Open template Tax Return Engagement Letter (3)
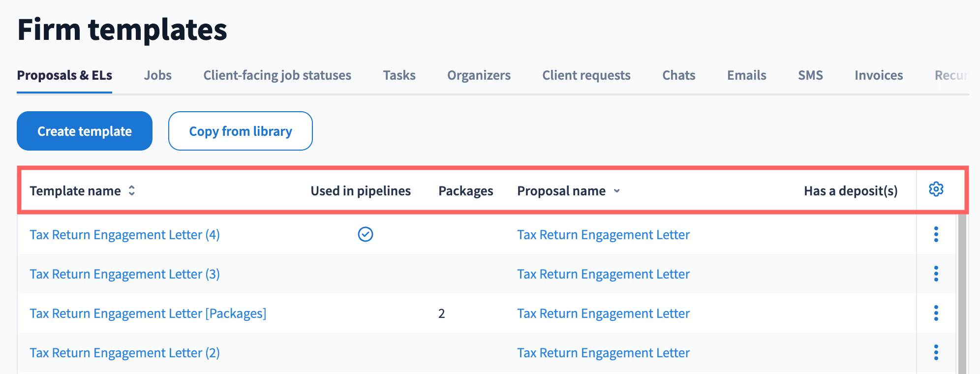The height and width of the screenshot is (374, 980). pyautogui.click(x=124, y=274)
